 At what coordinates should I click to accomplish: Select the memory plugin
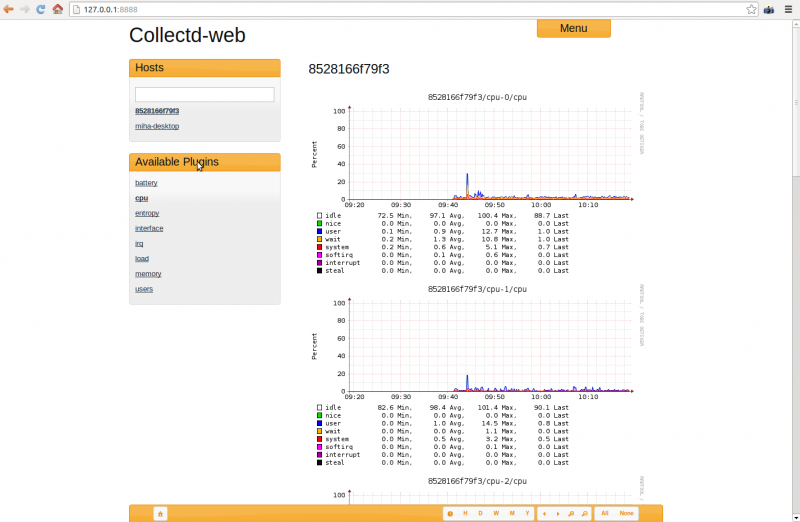[148, 274]
